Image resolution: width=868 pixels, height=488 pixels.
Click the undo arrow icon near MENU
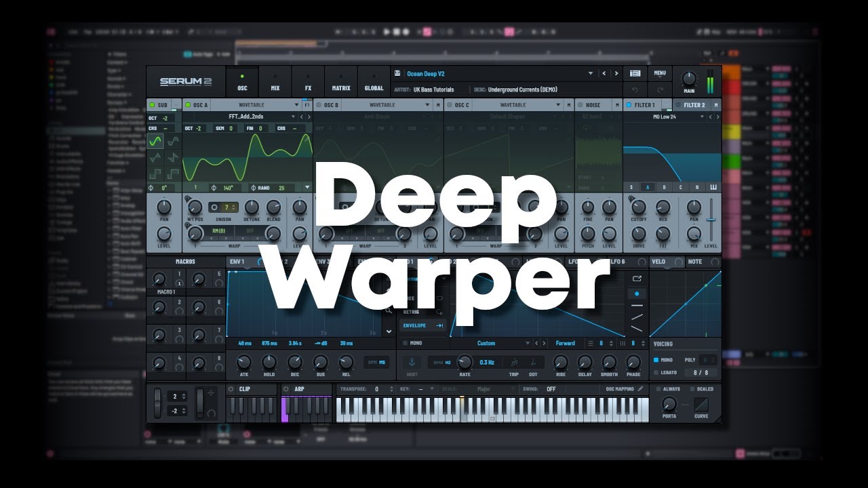click(635, 90)
